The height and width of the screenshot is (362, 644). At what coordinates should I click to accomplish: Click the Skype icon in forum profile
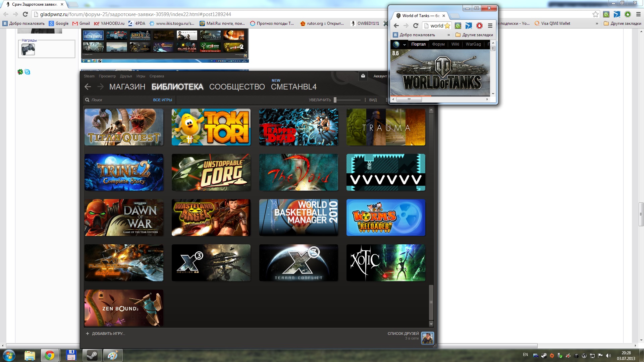[28, 72]
